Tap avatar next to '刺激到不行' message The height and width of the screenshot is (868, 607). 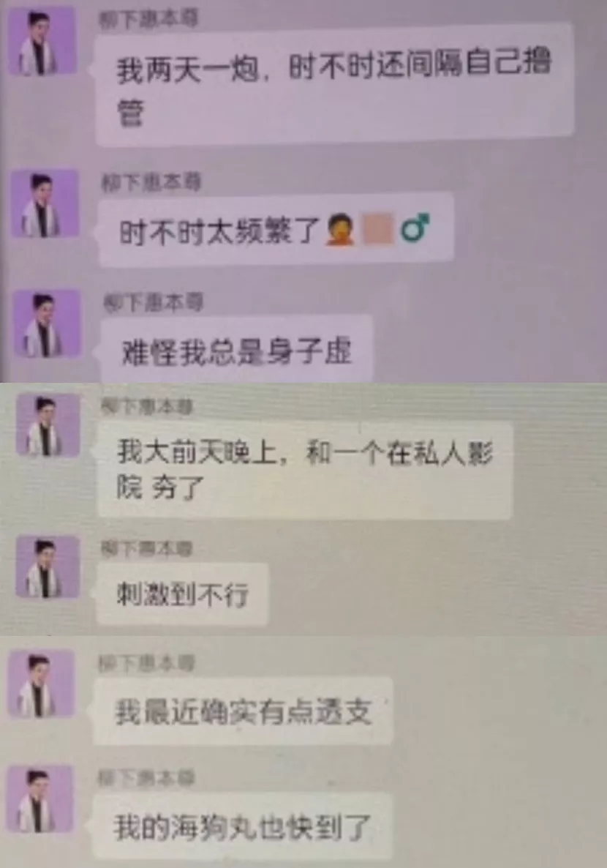(48, 566)
